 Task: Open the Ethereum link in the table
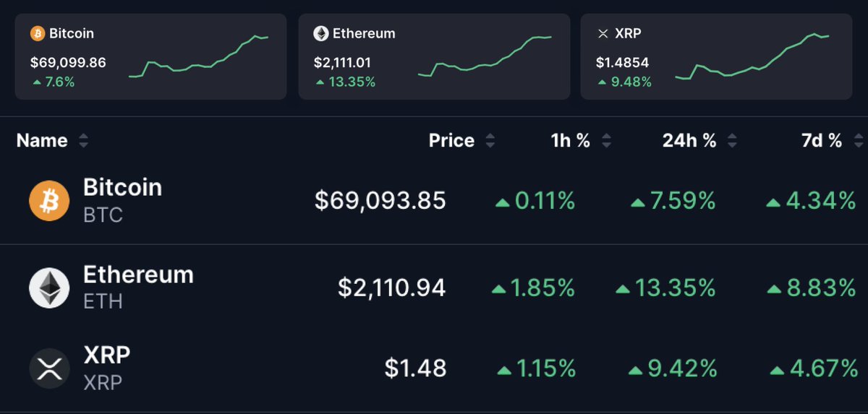tap(138, 275)
